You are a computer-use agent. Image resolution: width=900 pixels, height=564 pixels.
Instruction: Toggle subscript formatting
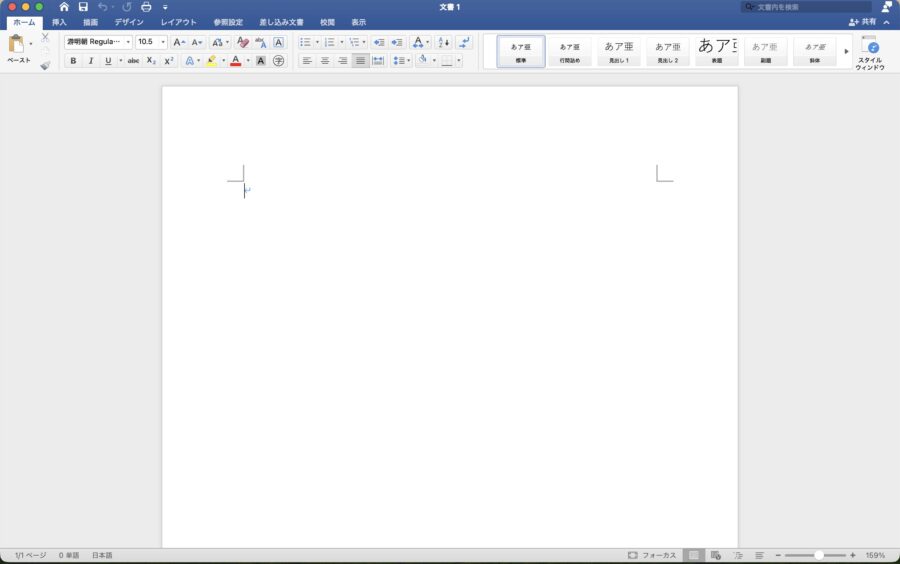click(x=151, y=61)
